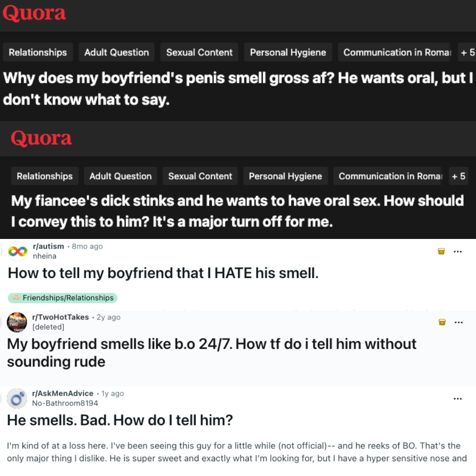Expand the top '+ 5' topics tag
Image resolution: width=476 pixels, height=476 pixels.
tap(467, 52)
